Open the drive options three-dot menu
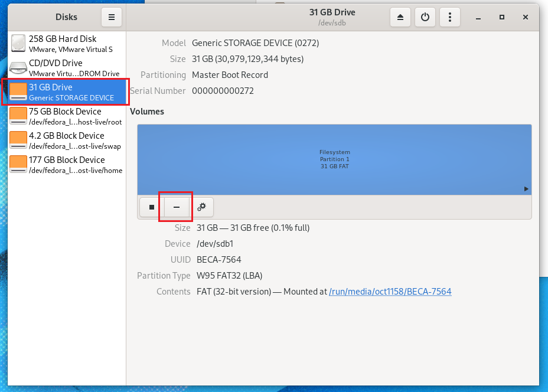The width and height of the screenshot is (548, 392). (449, 17)
